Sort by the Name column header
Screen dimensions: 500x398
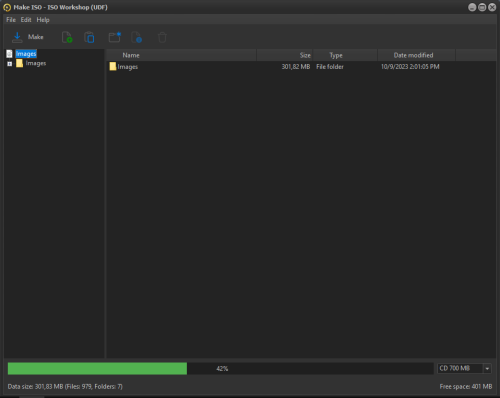pos(182,55)
